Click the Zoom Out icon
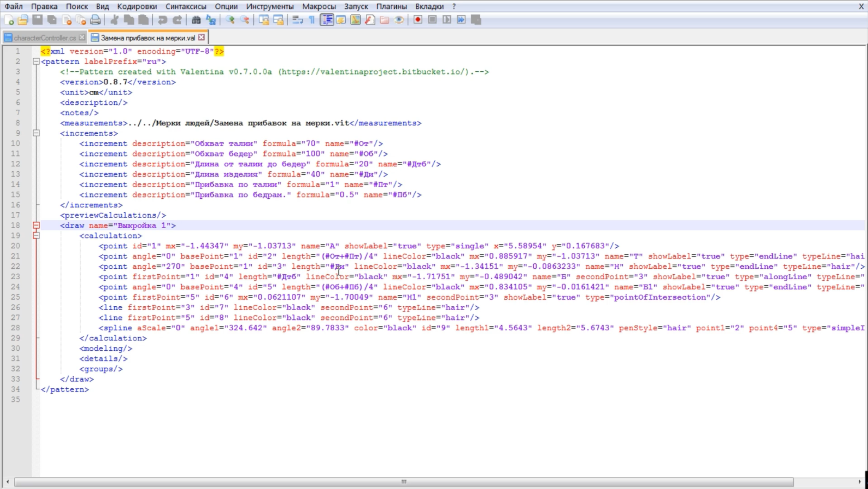This screenshot has width=868, height=489. tap(245, 20)
